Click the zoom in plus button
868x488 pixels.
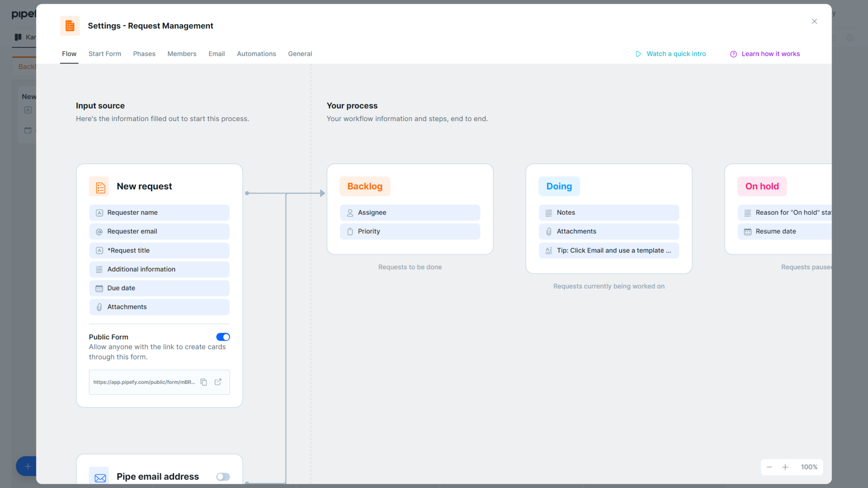785,467
